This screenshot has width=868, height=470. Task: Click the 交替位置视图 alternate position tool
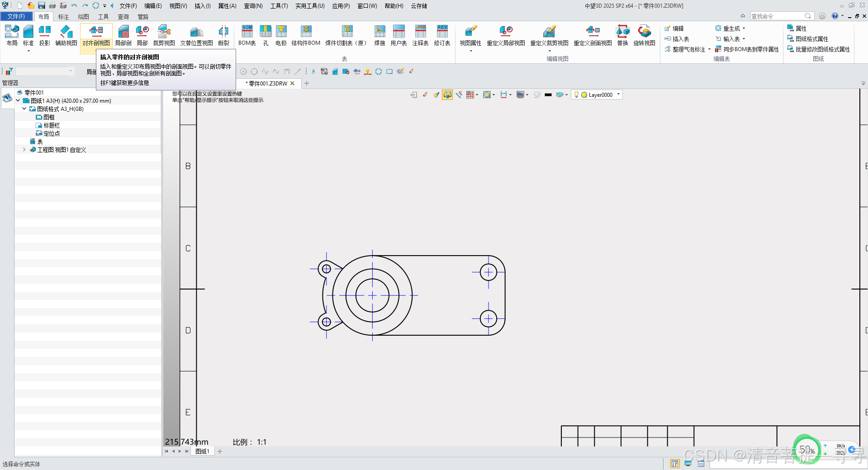[x=196, y=36]
